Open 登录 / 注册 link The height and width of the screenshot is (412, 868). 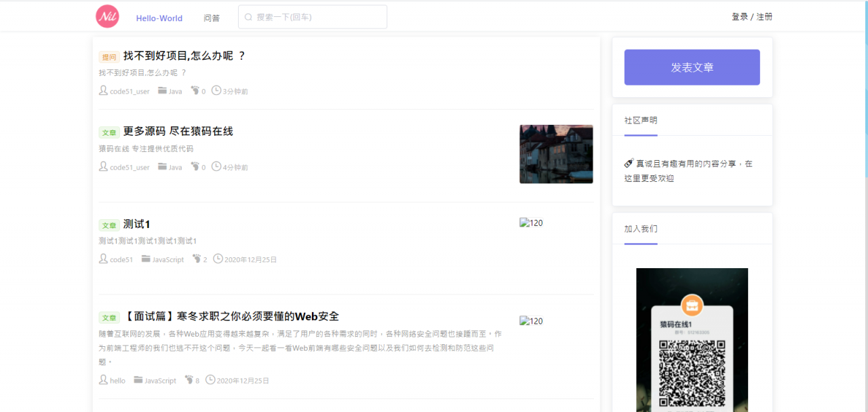pyautogui.click(x=752, y=17)
